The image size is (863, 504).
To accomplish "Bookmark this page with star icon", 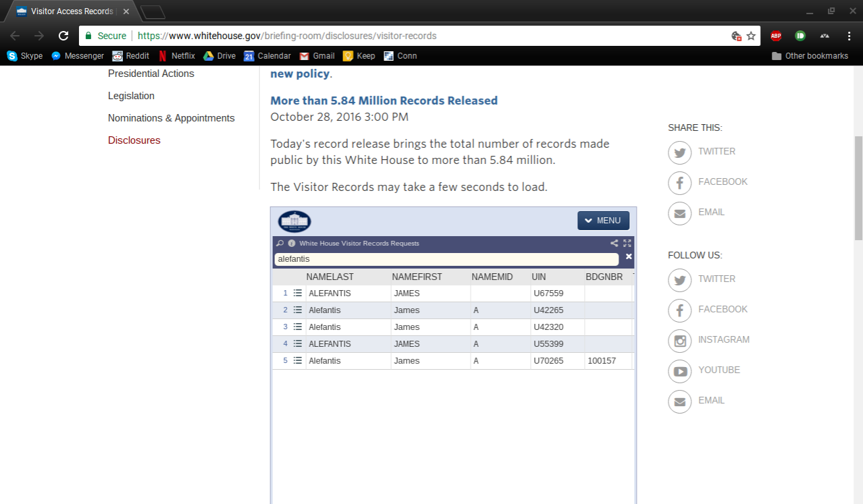I will pyautogui.click(x=751, y=36).
